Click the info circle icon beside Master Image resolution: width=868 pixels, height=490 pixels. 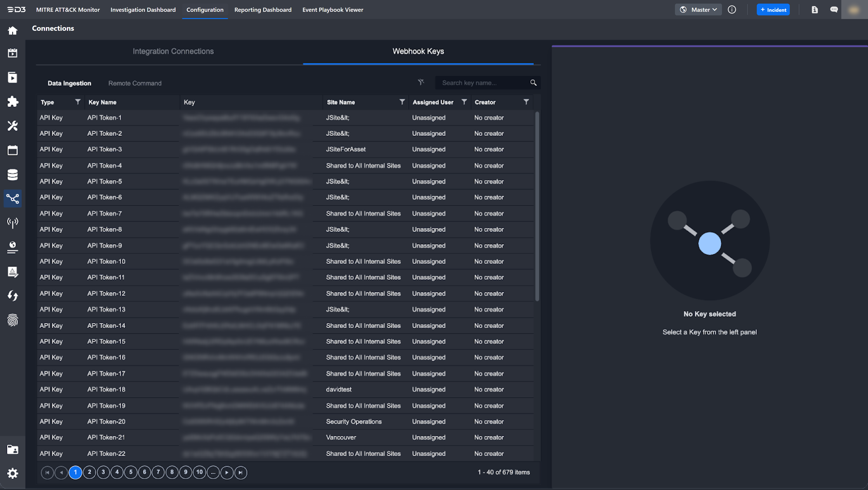tap(732, 10)
